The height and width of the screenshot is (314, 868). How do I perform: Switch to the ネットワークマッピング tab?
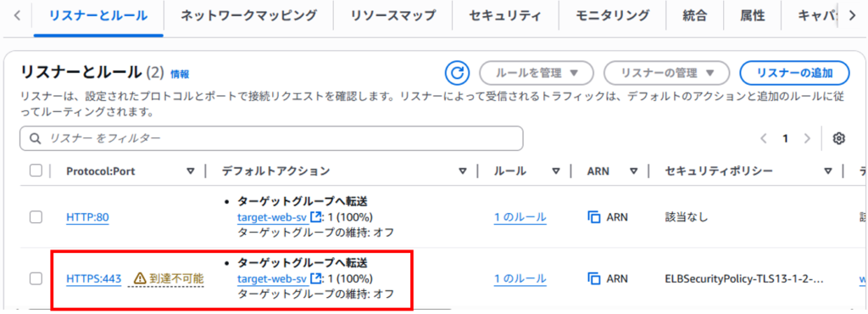pos(248,15)
